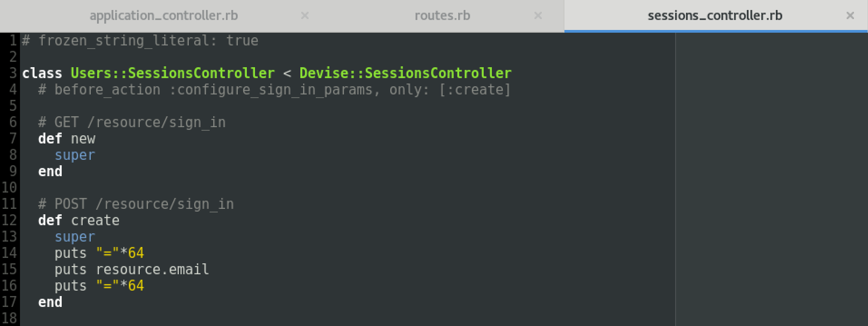
Task: Close the application_controller.rb tab
Action: point(305,16)
